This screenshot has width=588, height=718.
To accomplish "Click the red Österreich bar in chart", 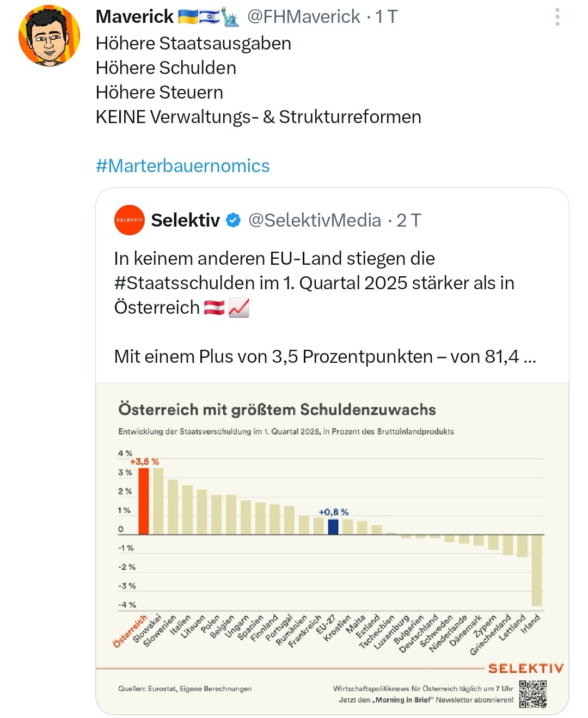I will point(144,501).
